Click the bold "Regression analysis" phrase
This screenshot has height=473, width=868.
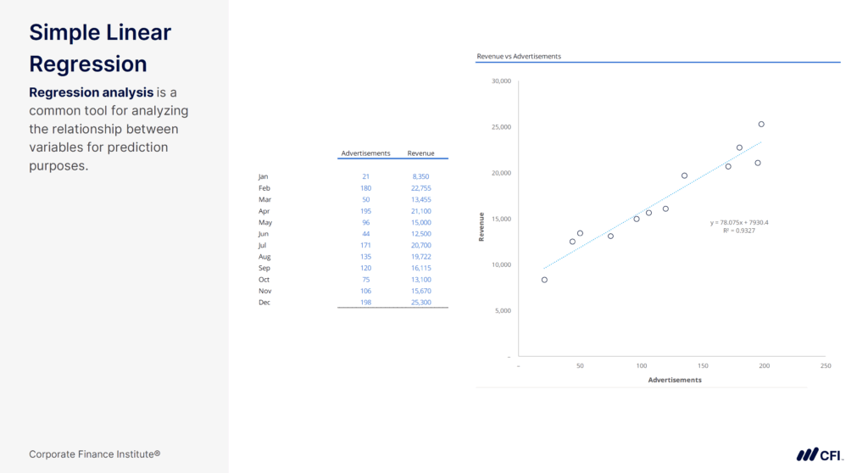(92, 92)
